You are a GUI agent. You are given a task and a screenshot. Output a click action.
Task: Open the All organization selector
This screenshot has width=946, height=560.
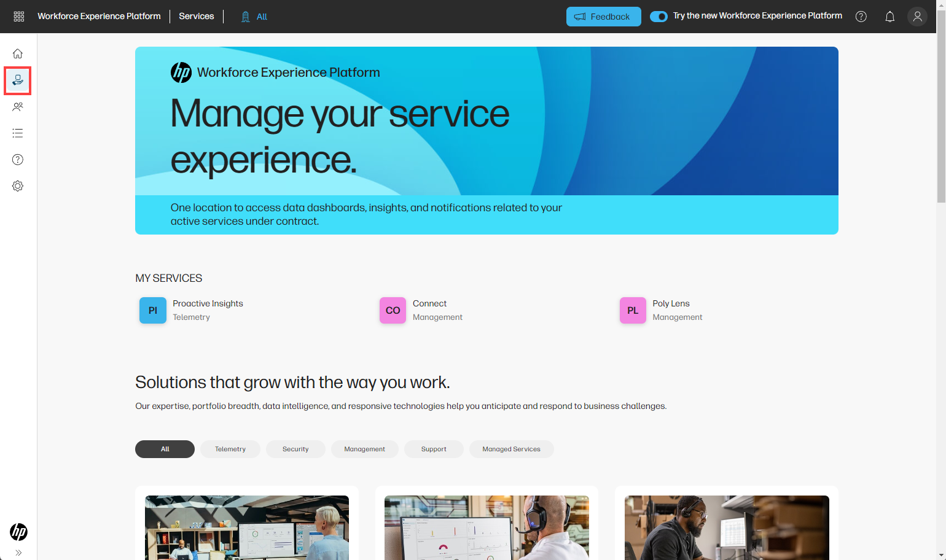coord(253,17)
